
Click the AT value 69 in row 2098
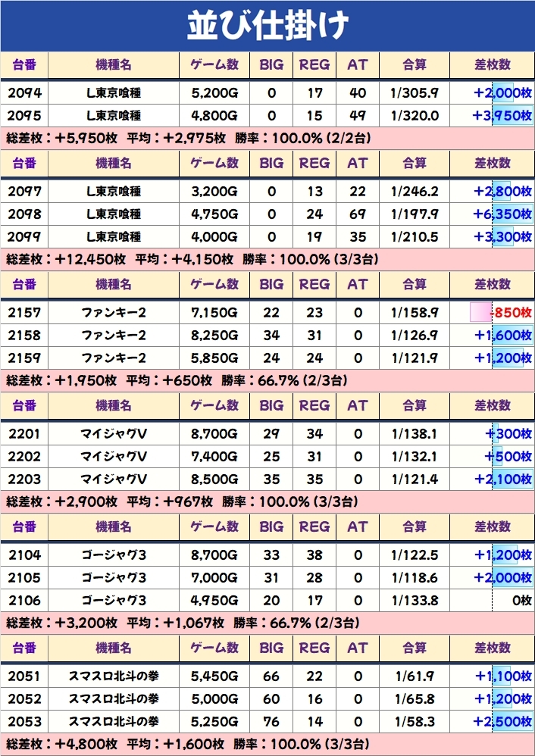(x=358, y=214)
